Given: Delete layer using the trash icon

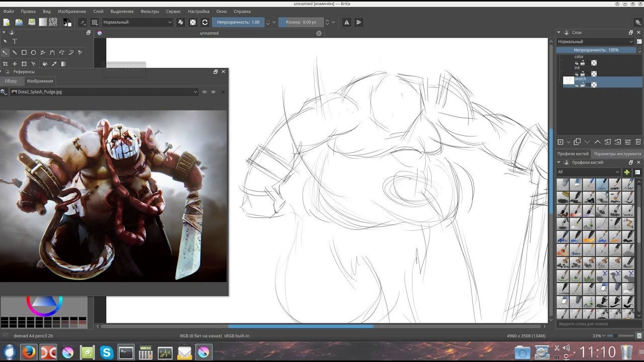Looking at the screenshot, I should [x=638, y=142].
